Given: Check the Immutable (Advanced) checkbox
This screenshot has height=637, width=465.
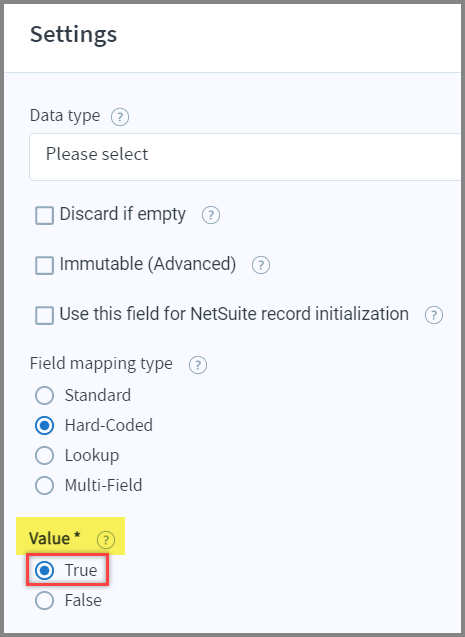Looking at the screenshot, I should tap(44, 265).
